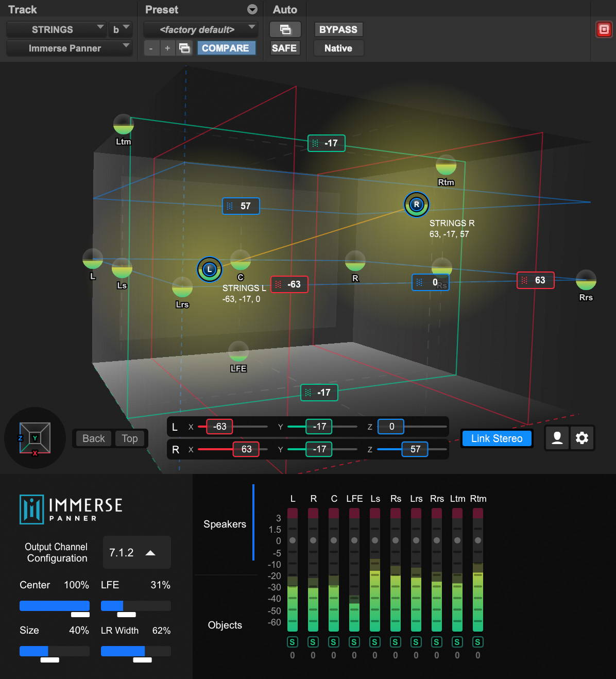Open the STRINGS track selector dropdown
Image resolution: width=616 pixels, height=679 pixels.
pos(56,29)
